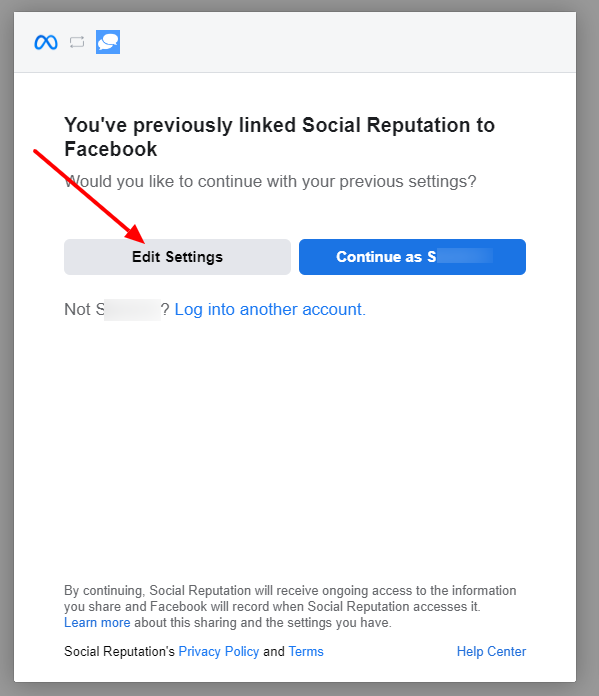Visit the Help Center link
599x696 pixels.
click(x=491, y=651)
